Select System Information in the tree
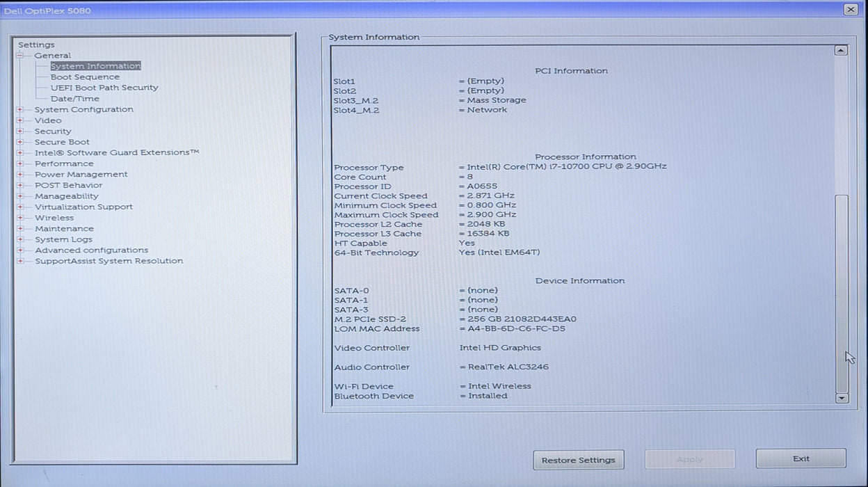Viewport: 868px width, 487px height. pyautogui.click(x=95, y=66)
